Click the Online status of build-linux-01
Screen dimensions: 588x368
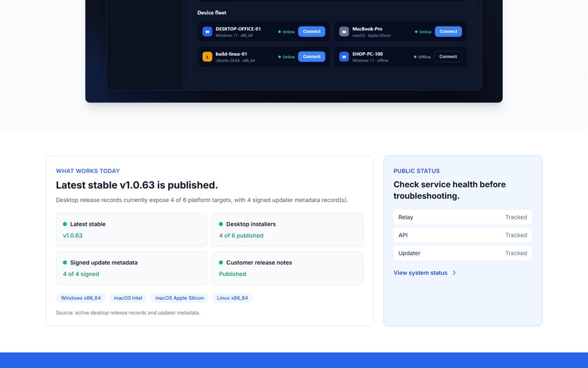pos(286,57)
